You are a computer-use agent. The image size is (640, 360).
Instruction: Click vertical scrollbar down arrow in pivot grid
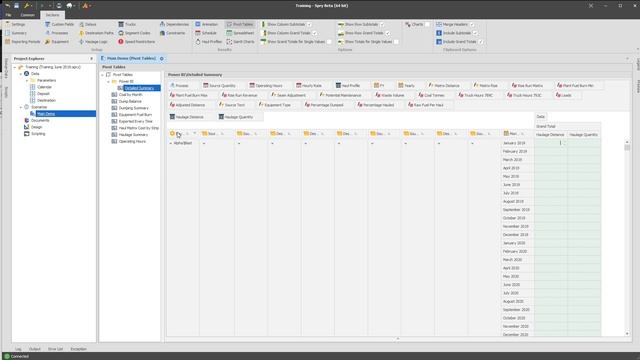point(627,334)
